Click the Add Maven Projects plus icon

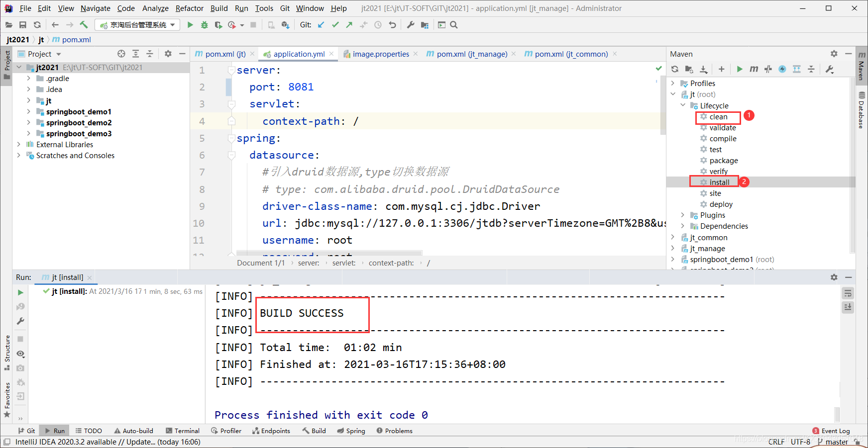pyautogui.click(x=722, y=69)
